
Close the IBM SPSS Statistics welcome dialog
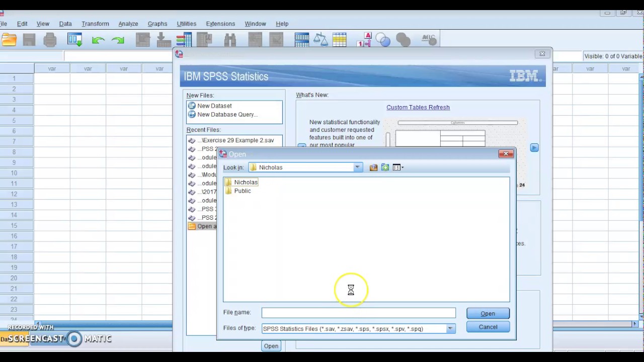pos(542,54)
